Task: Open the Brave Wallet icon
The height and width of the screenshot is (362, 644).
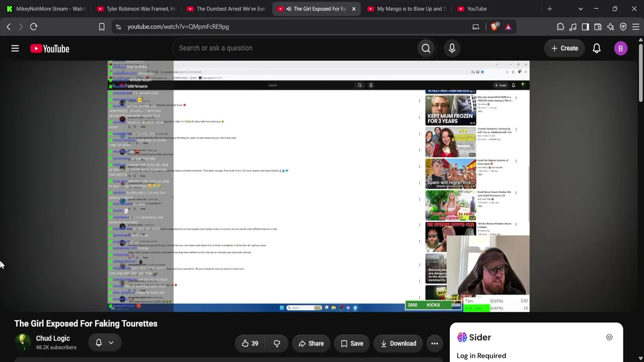Action: point(598,27)
